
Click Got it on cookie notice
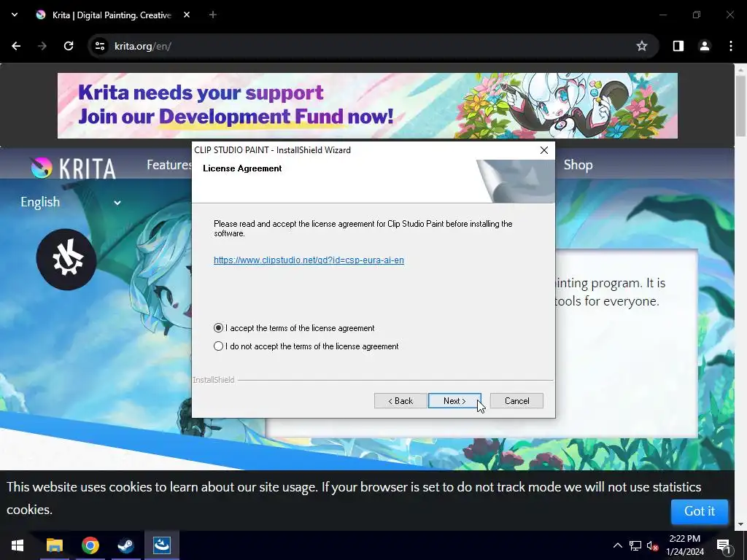[700, 511]
